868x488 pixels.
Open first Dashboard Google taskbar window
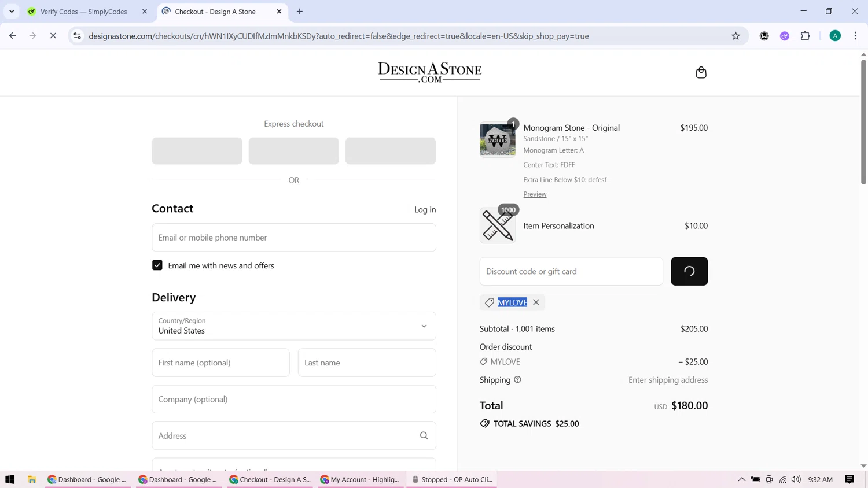tap(87, 479)
